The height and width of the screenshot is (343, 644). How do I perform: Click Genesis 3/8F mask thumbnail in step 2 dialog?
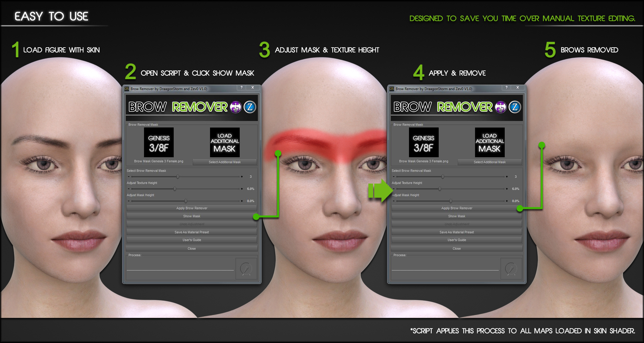pos(159,142)
